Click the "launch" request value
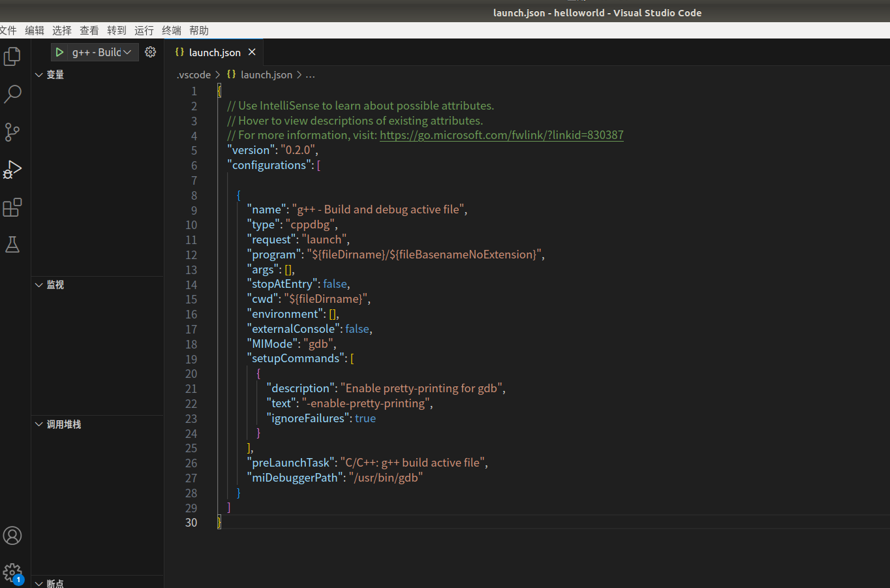Viewport: 890px width, 588px height. (324, 240)
